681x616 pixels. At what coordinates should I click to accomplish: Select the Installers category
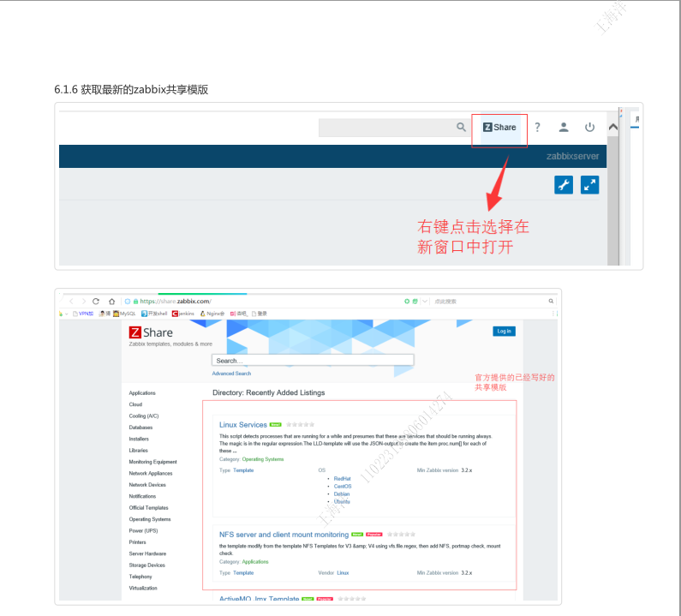point(139,440)
